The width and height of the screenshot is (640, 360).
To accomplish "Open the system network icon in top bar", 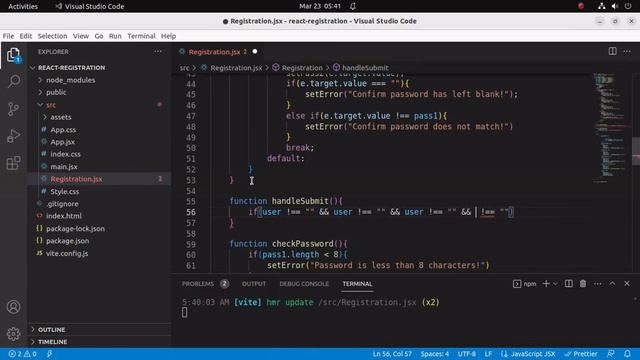I will (x=602, y=6).
